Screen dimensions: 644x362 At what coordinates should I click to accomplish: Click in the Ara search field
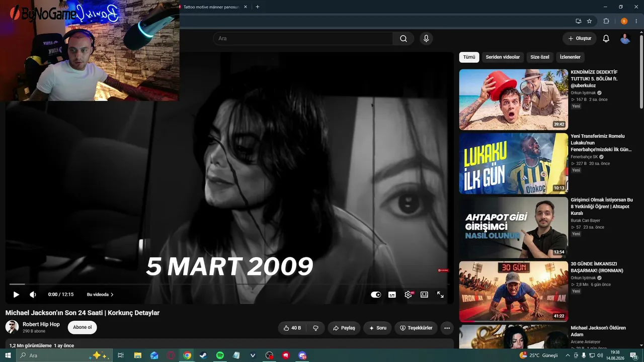click(303, 39)
